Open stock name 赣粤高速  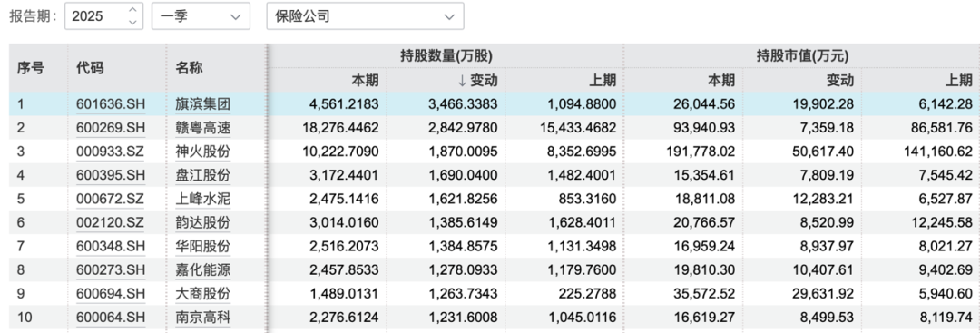point(202,128)
